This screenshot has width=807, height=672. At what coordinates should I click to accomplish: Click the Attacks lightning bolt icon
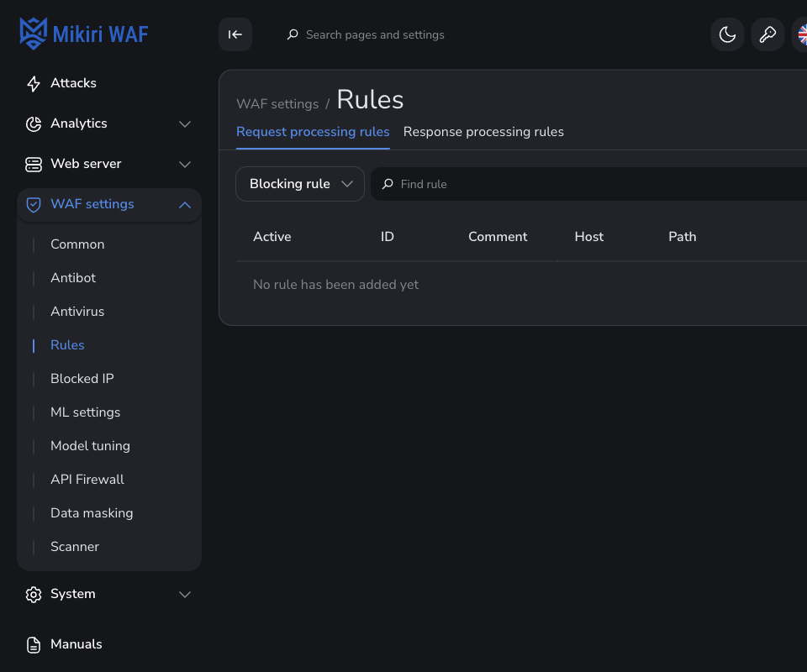point(34,83)
